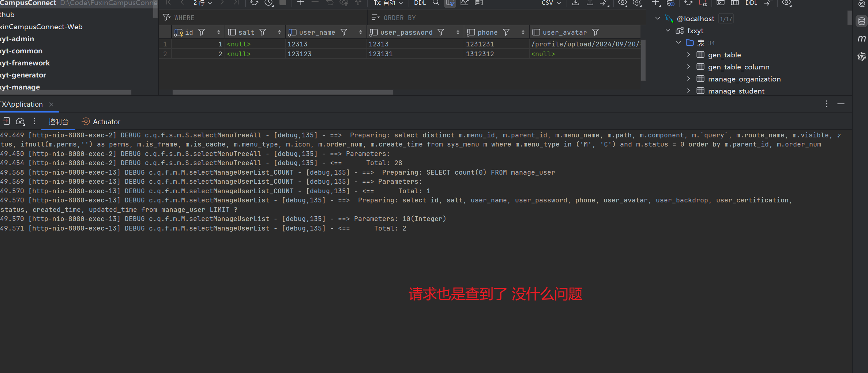Open grid settings gear icon

pos(637,3)
